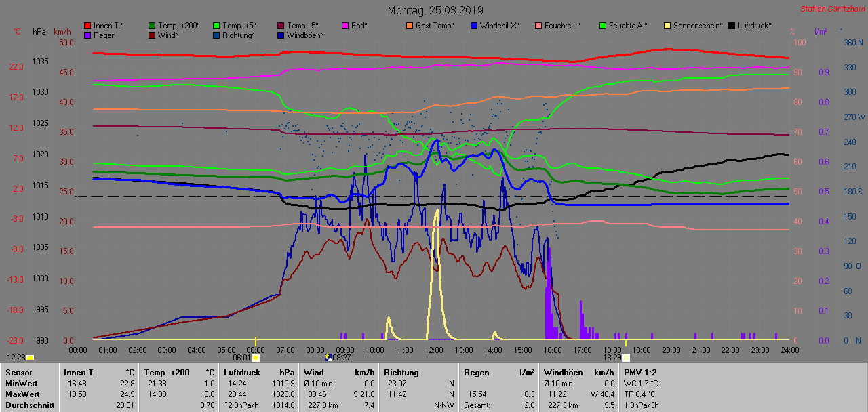Click the moon icon beside 08:27

point(328,358)
